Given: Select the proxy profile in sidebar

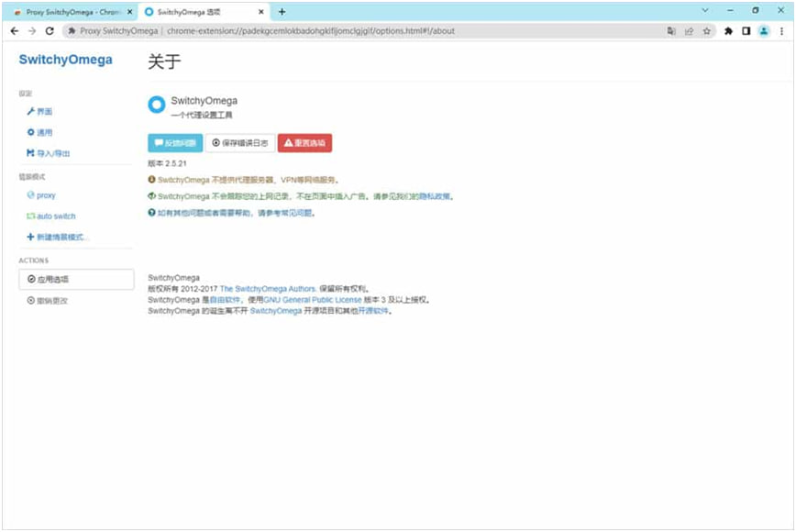Looking at the screenshot, I should (46, 195).
